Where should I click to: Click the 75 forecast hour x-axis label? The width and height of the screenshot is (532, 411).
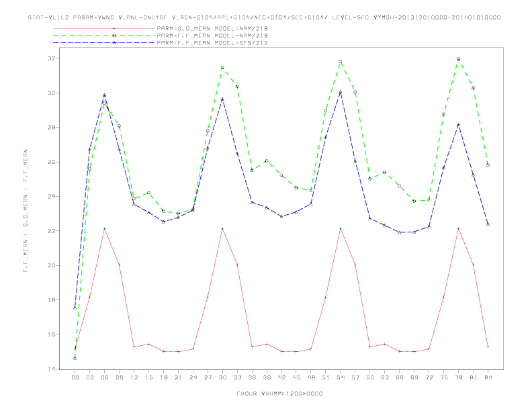tap(444, 377)
